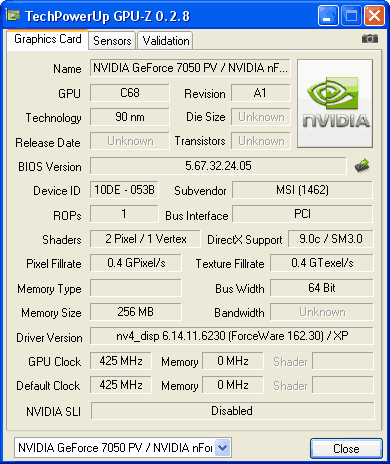
Task: Click the camera screenshot icon
Action: click(x=370, y=39)
